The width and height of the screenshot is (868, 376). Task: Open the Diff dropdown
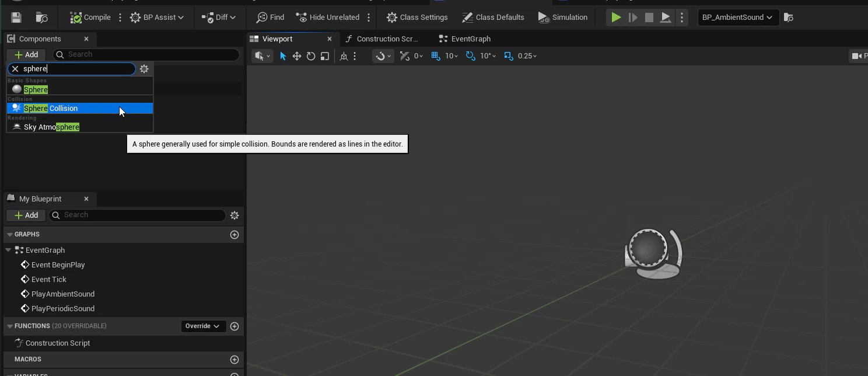(219, 18)
